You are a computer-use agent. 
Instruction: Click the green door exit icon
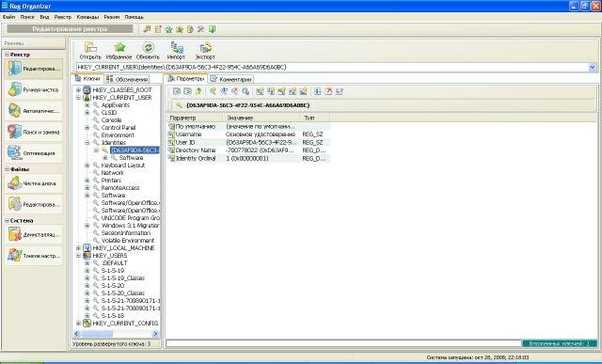coord(212,29)
